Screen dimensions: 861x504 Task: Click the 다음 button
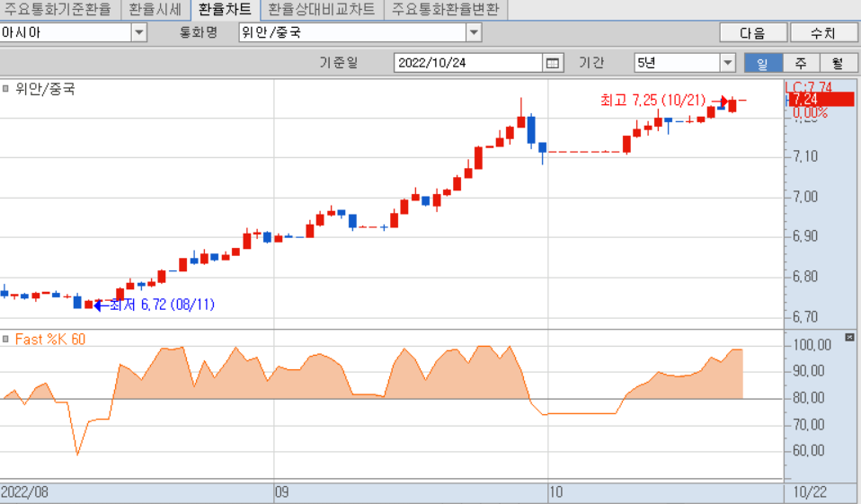(x=753, y=33)
